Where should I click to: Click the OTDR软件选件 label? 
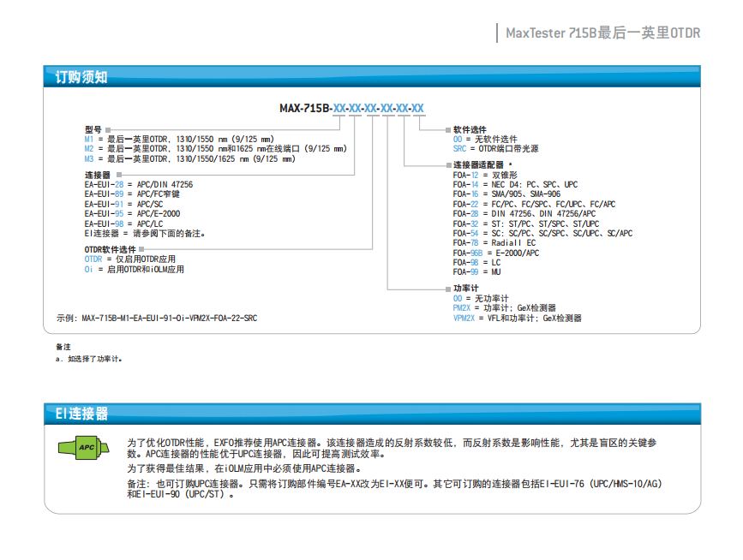click(x=110, y=249)
